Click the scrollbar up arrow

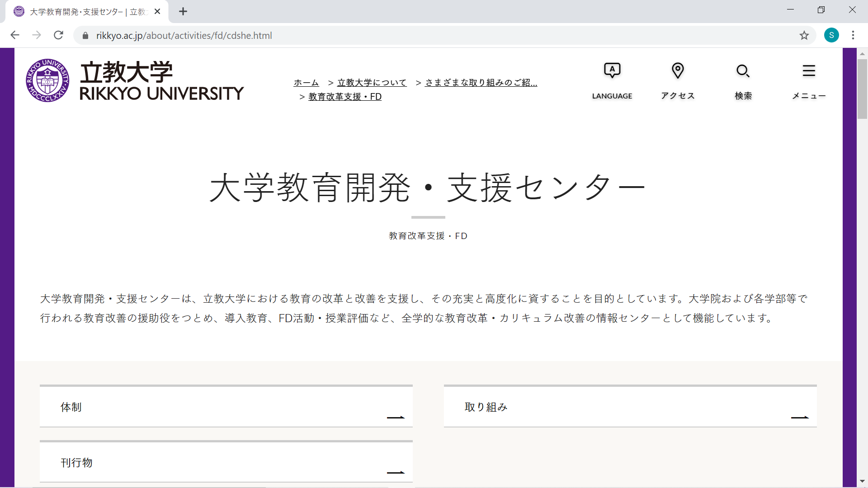pyautogui.click(x=862, y=53)
